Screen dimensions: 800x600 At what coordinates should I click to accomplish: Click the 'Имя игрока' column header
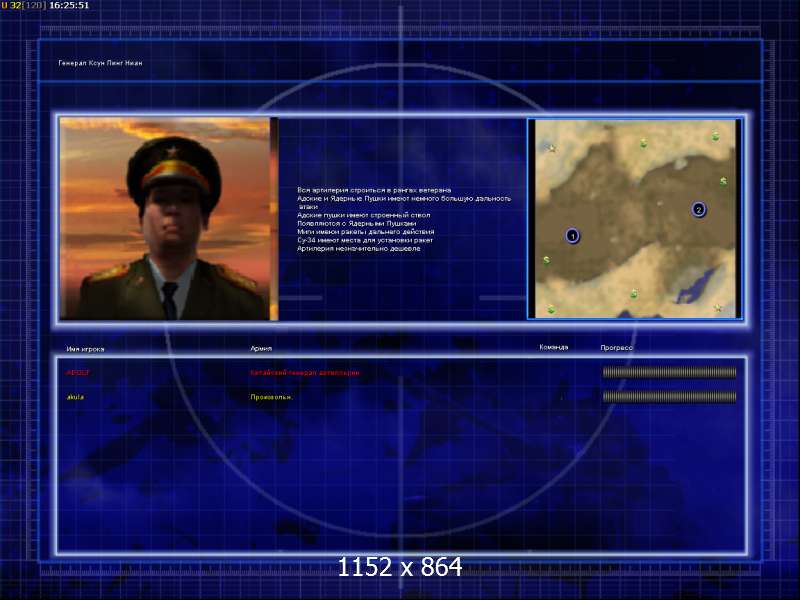click(85, 349)
